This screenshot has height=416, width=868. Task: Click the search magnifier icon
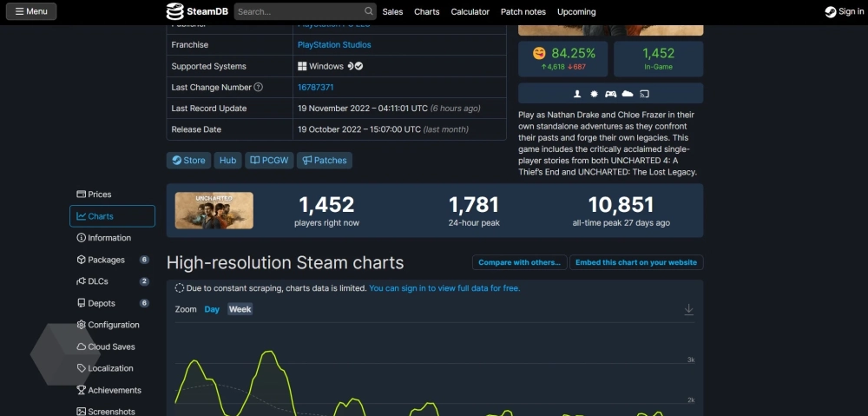[x=369, y=12]
